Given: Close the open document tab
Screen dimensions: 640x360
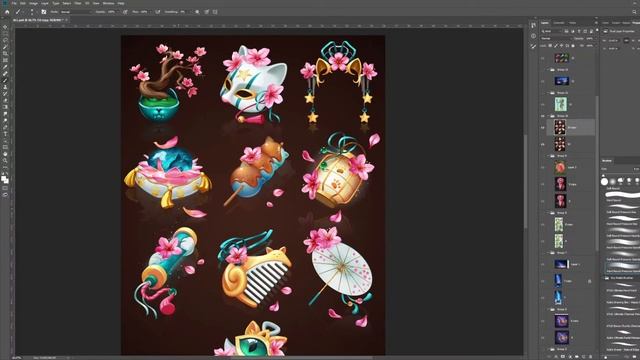Looking at the screenshot, I should (67, 20).
